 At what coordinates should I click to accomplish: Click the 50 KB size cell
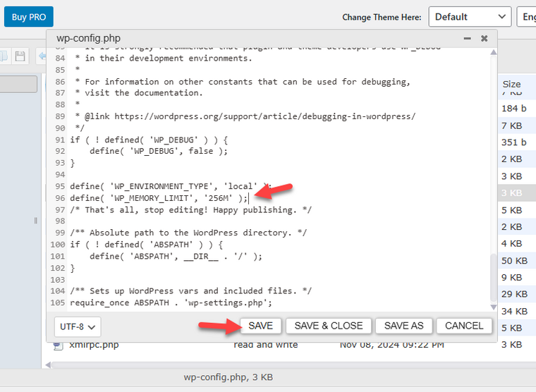click(514, 261)
